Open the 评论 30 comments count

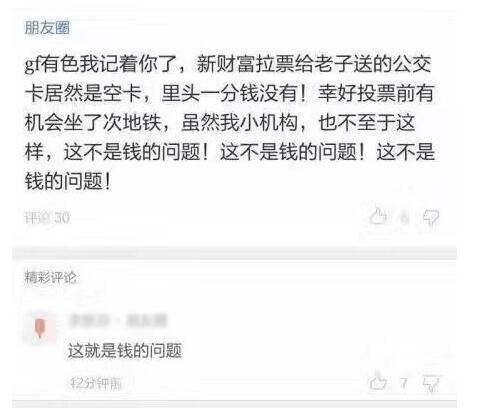[47, 218]
